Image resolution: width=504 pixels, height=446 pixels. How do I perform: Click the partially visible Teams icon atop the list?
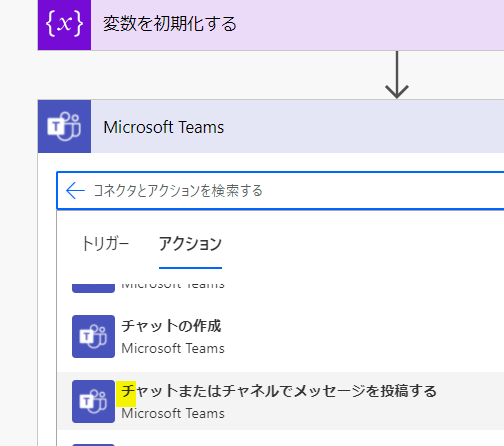point(93,288)
